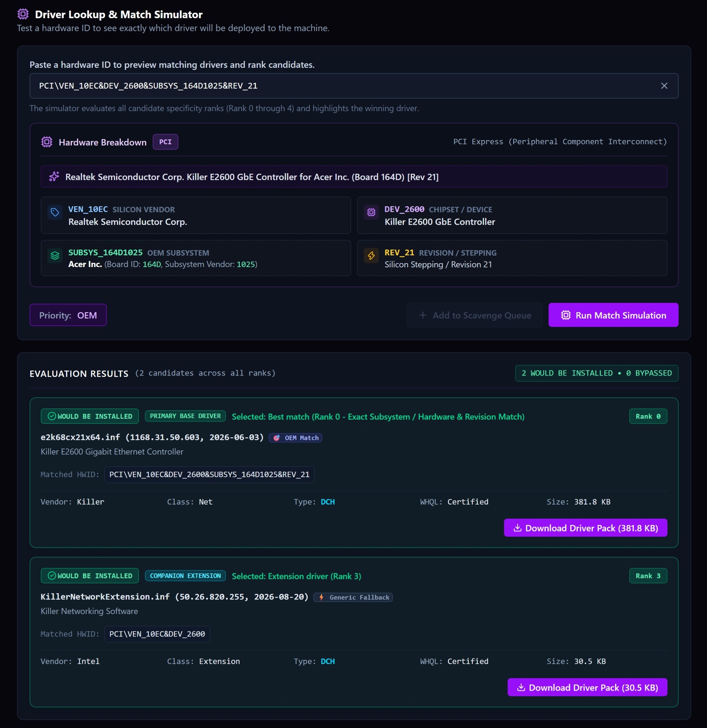Click the PRIMARY BASE DRIVER tag
Image resolution: width=707 pixels, height=728 pixels.
pyautogui.click(x=185, y=416)
